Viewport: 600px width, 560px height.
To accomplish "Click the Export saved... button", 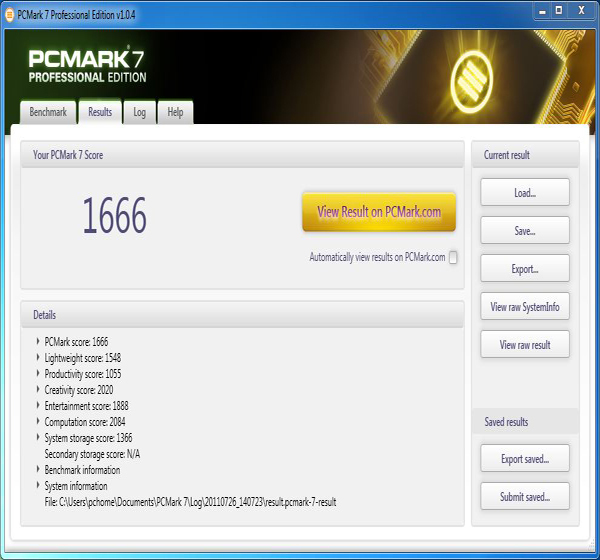I will coord(525,458).
